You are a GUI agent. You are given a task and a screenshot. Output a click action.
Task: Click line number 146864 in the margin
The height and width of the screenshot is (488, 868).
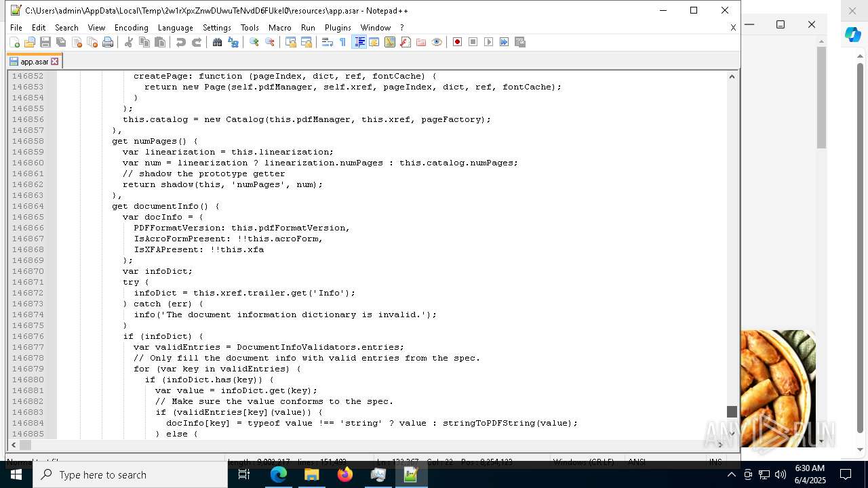point(28,206)
